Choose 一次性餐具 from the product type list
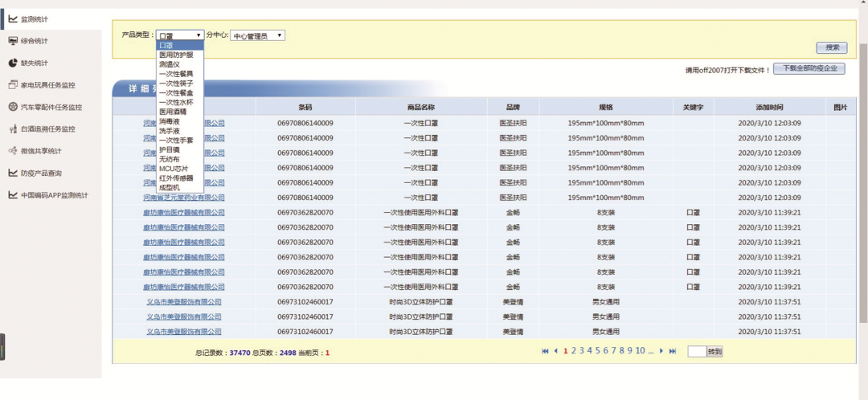868x400 pixels. coord(180,74)
